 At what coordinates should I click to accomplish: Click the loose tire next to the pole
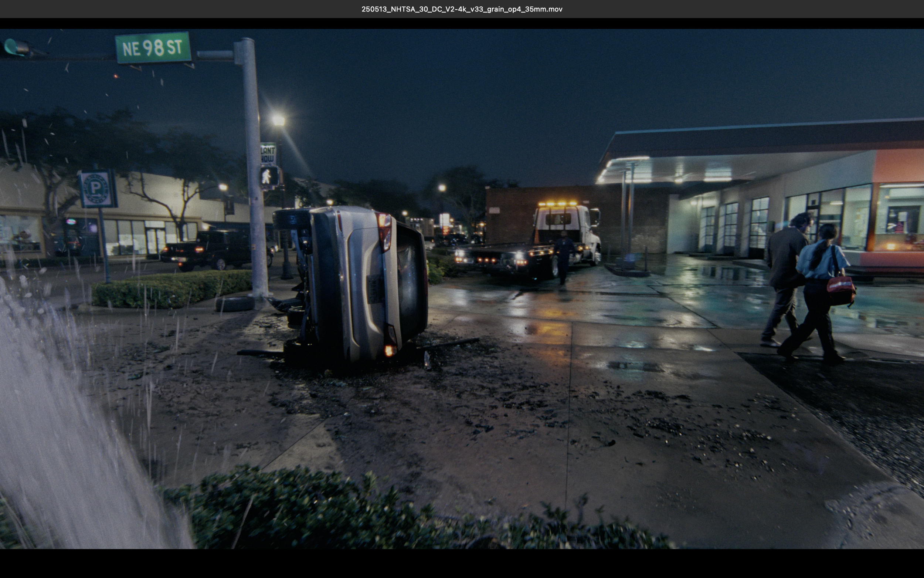[x=235, y=304]
